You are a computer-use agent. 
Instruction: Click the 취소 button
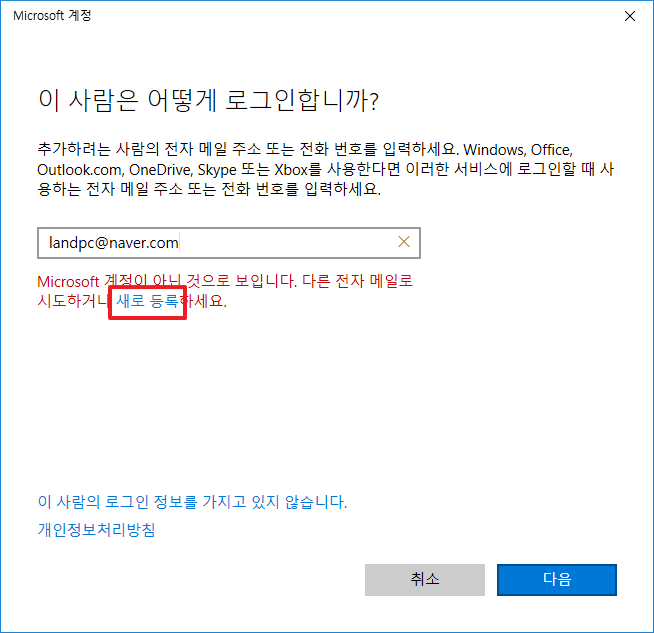click(425, 579)
